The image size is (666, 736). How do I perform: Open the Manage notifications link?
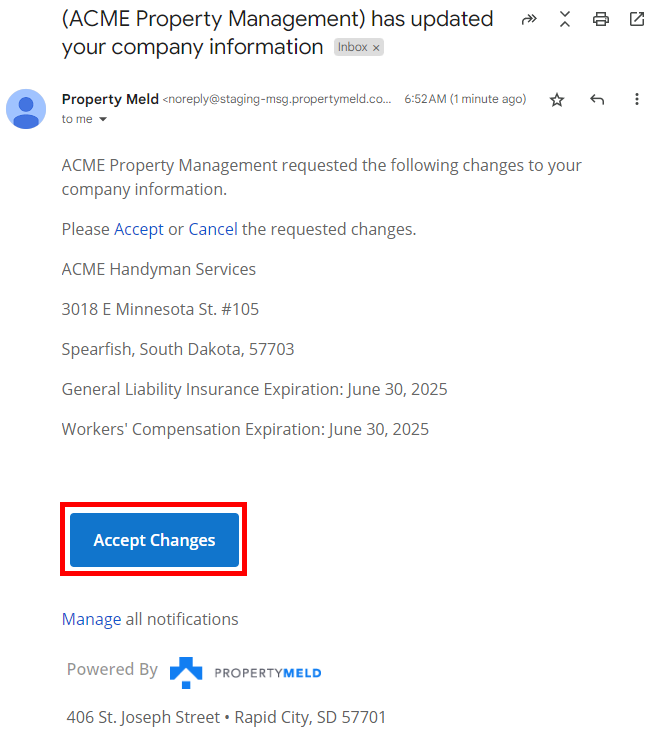tap(91, 619)
